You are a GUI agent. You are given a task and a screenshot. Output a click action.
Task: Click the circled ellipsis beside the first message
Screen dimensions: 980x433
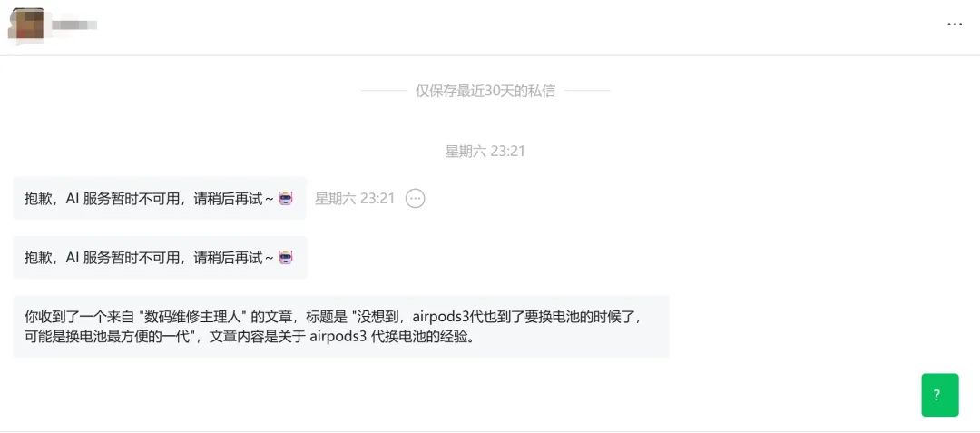415,198
